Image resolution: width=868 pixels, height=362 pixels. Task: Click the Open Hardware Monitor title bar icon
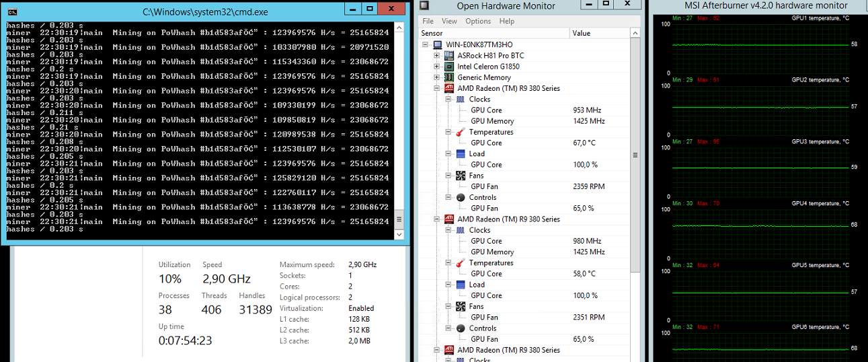click(424, 6)
